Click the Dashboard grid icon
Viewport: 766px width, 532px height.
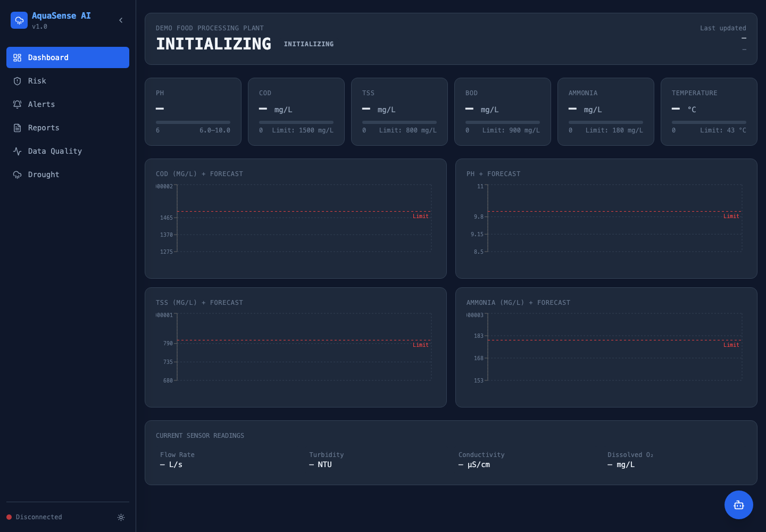coord(17,57)
